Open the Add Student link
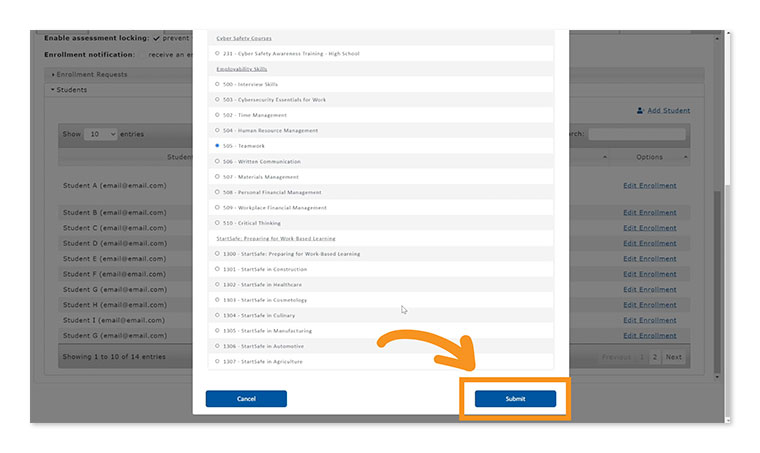The height and width of the screenshot is (453, 760). pyautogui.click(x=668, y=110)
